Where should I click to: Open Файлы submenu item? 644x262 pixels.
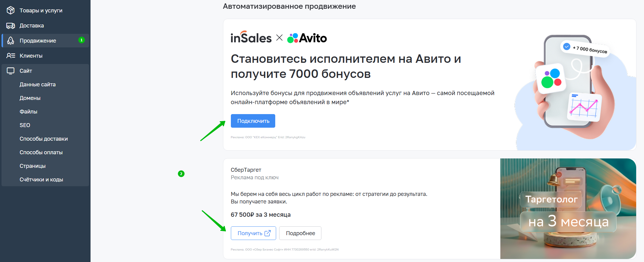point(28,112)
